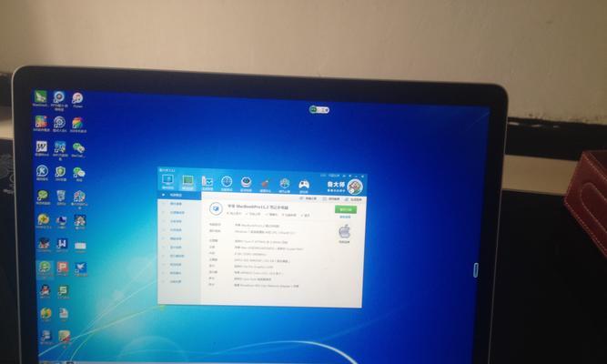
Task: Open the performance test gauge icon
Action: 227,182
